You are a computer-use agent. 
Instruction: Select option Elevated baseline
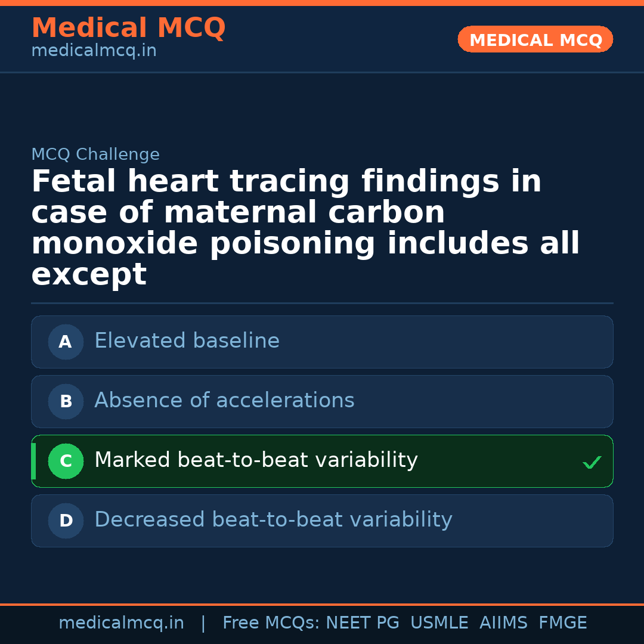click(187, 341)
